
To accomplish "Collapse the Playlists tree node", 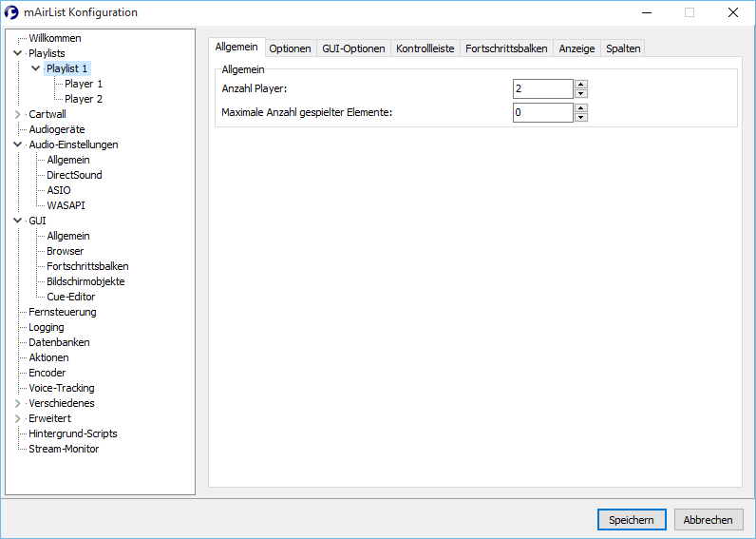I will point(18,53).
